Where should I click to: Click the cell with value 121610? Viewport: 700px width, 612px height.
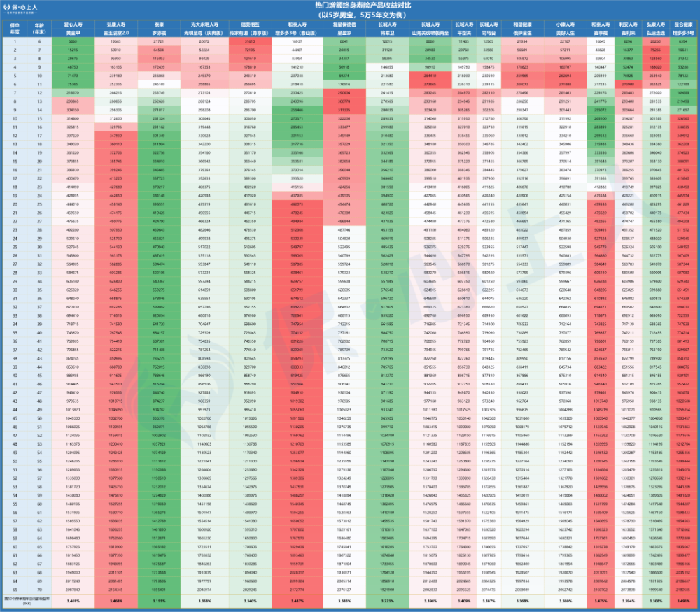point(250,59)
